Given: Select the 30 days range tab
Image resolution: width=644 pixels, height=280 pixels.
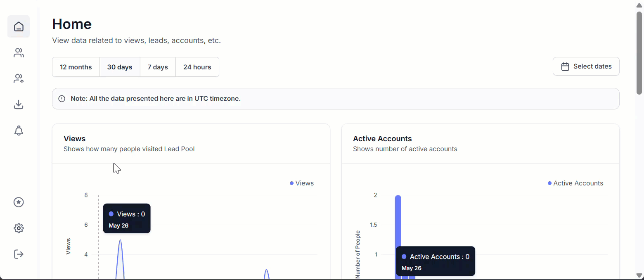Looking at the screenshot, I should tap(120, 67).
